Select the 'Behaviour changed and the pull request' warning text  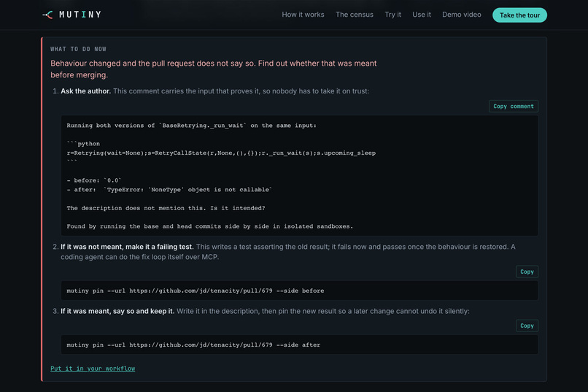click(213, 69)
